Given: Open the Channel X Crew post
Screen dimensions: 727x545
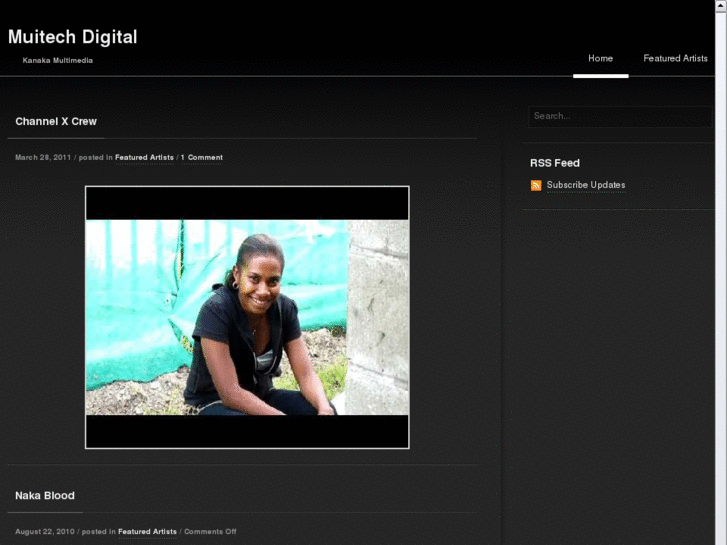Looking at the screenshot, I should [x=56, y=121].
